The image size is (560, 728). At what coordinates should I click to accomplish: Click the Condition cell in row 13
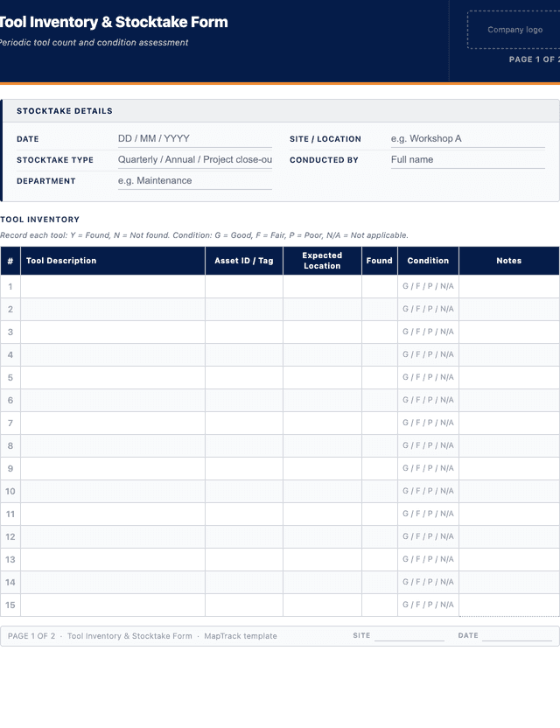pos(428,559)
